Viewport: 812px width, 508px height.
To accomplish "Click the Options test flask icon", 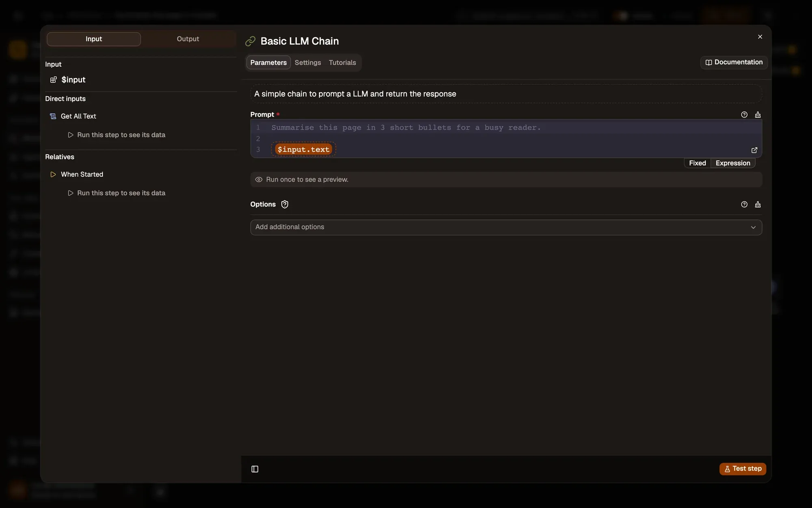I will (x=758, y=204).
